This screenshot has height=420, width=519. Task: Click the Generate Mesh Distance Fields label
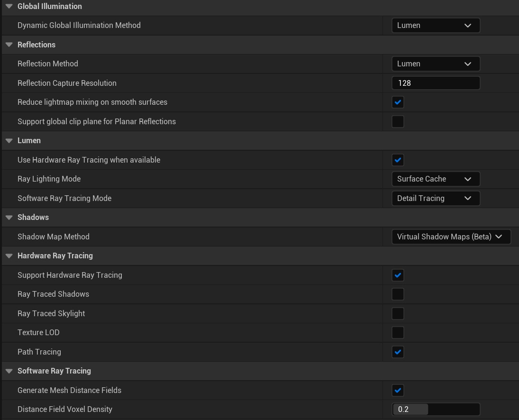(70, 390)
